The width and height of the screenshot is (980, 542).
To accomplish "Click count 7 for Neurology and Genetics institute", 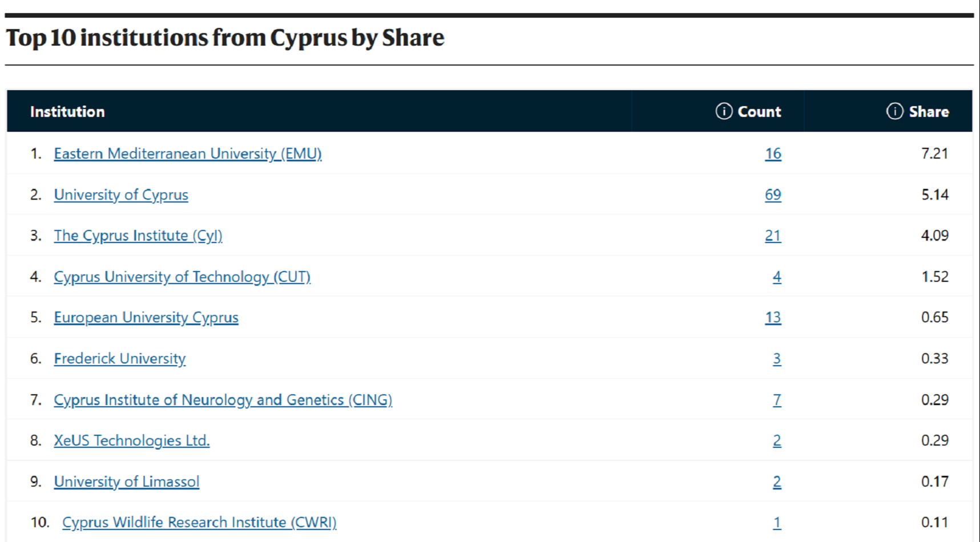I will (x=777, y=399).
